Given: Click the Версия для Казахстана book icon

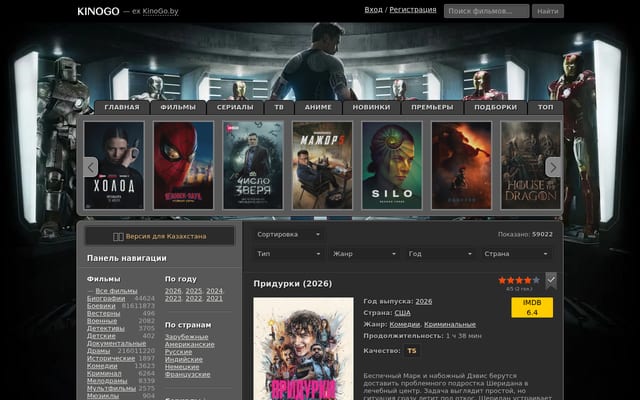Looking at the screenshot, I should [118, 237].
